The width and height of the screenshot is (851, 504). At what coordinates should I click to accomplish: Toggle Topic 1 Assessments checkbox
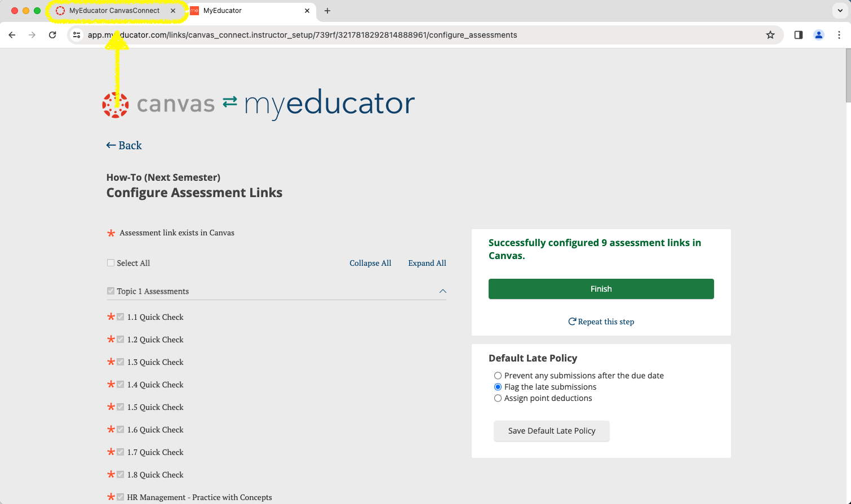tap(110, 291)
